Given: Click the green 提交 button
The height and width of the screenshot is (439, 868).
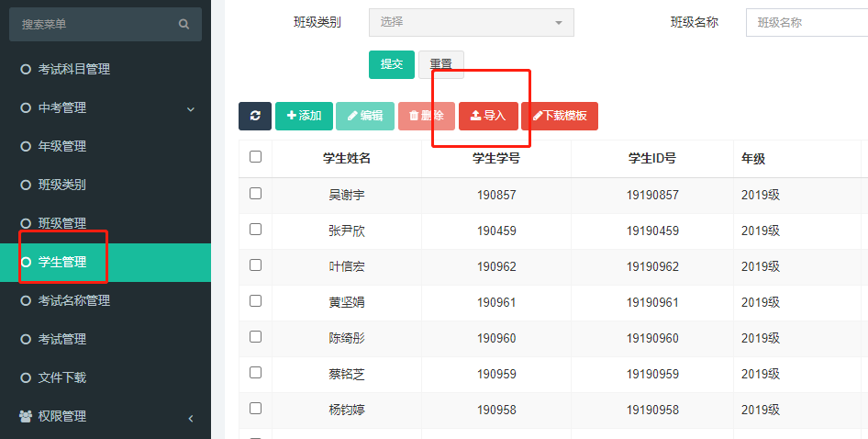Looking at the screenshot, I should tap(392, 64).
